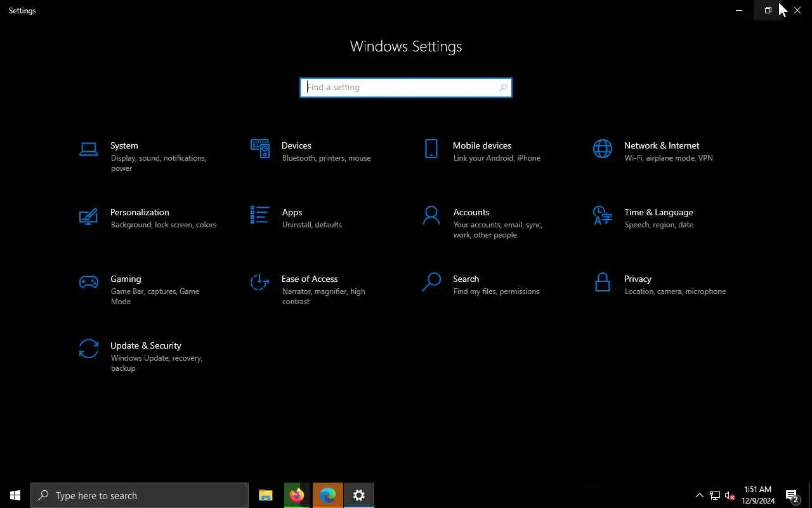Click 'Windows Update, recovery, backup' description
This screenshot has height=508, width=812.
tap(157, 363)
